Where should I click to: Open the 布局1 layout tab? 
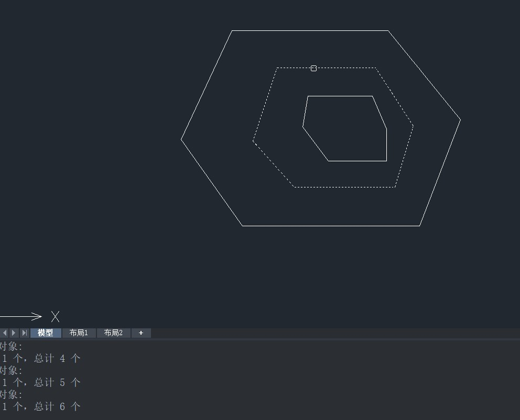click(x=79, y=333)
